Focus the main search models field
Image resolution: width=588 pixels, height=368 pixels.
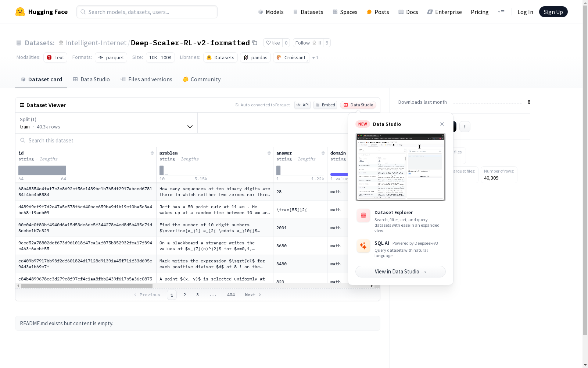(147, 12)
